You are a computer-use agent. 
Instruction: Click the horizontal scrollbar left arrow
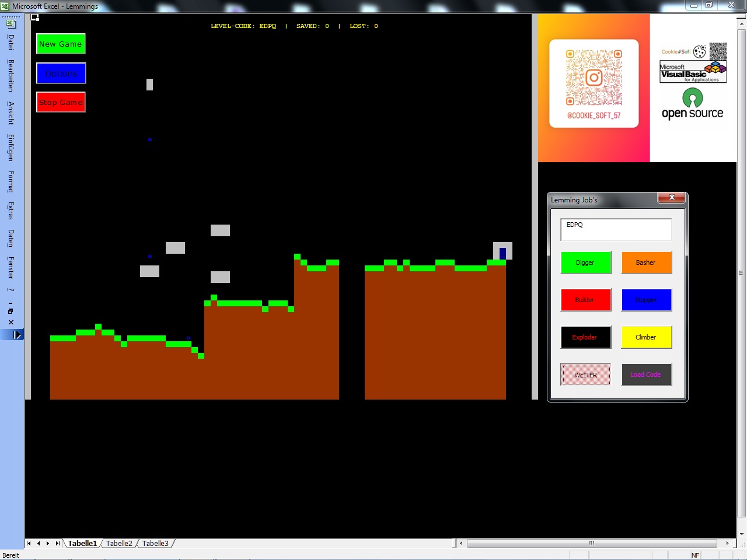pyautogui.click(x=461, y=543)
